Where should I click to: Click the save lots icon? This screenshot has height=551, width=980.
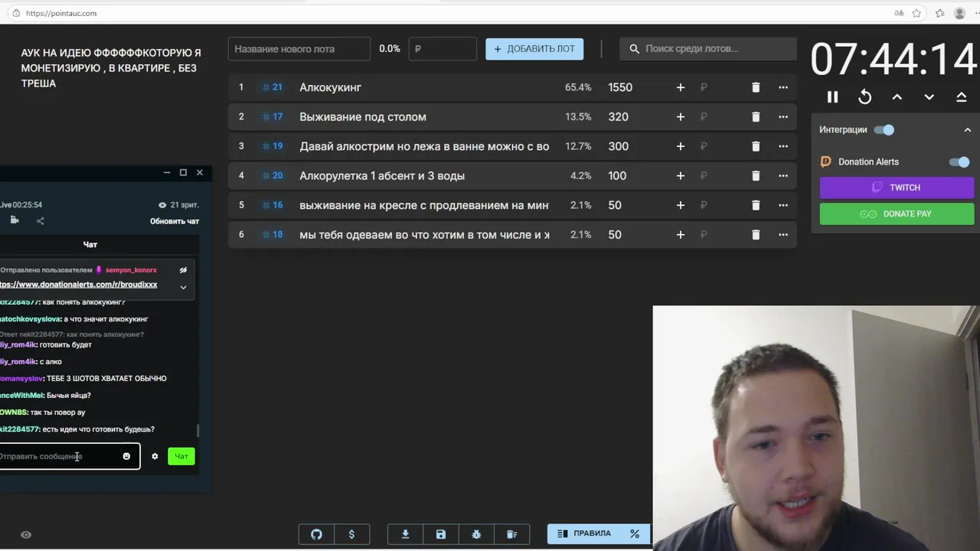(x=441, y=534)
